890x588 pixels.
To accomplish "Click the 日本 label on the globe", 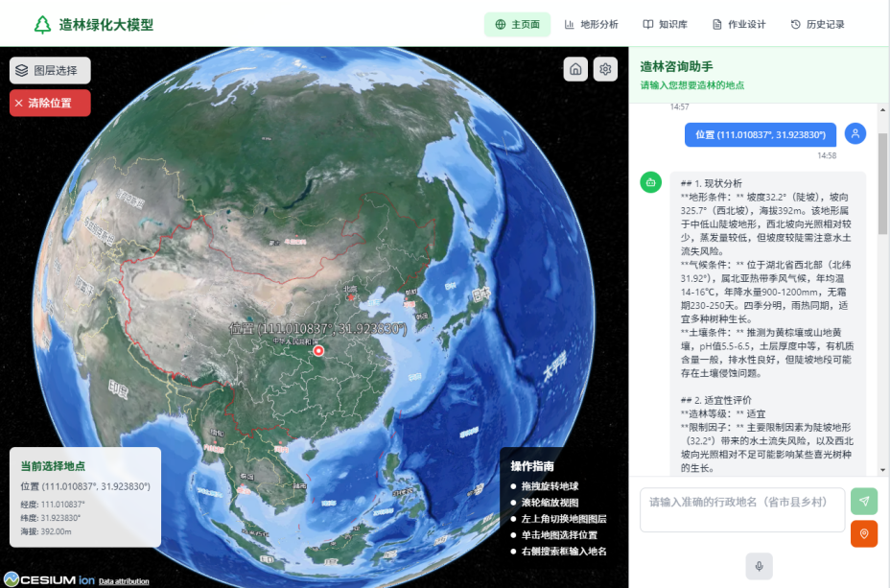I will pyautogui.click(x=480, y=295).
